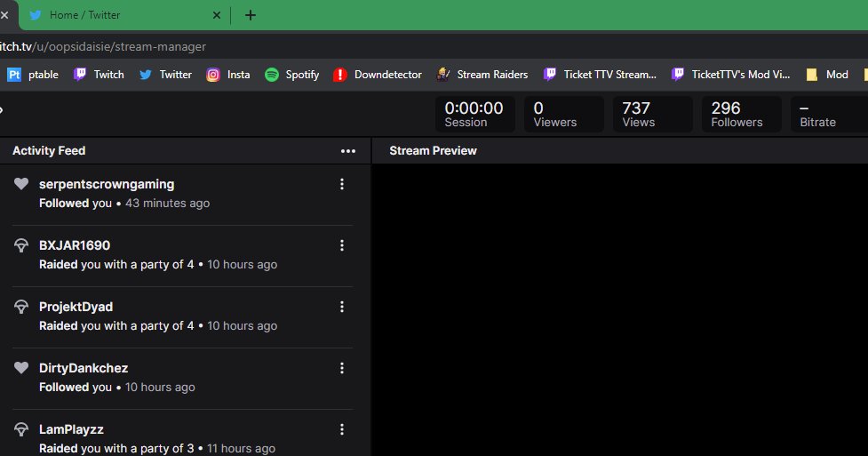Click 'Raided you with a party of 3' text
The height and width of the screenshot is (456, 868).
(116, 448)
